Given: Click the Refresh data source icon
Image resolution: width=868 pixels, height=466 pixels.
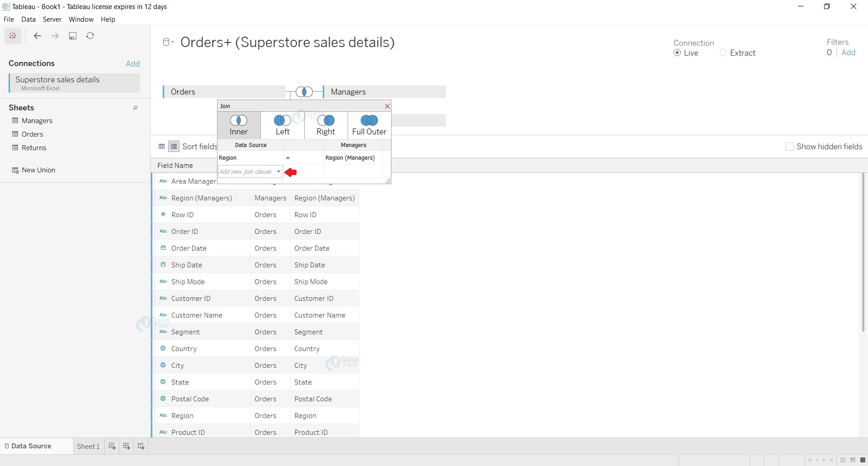Looking at the screenshot, I should [x=90, y=36].
